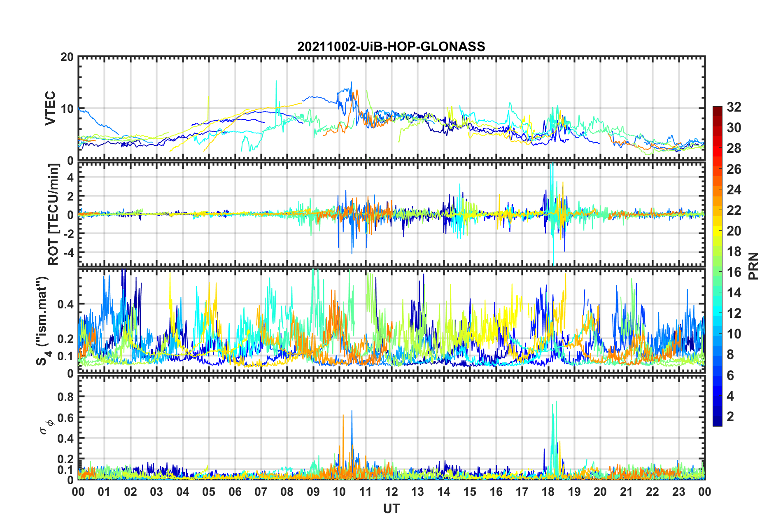Click the PRN colorbar gradient
783x532 pixels.
(718, 266)
